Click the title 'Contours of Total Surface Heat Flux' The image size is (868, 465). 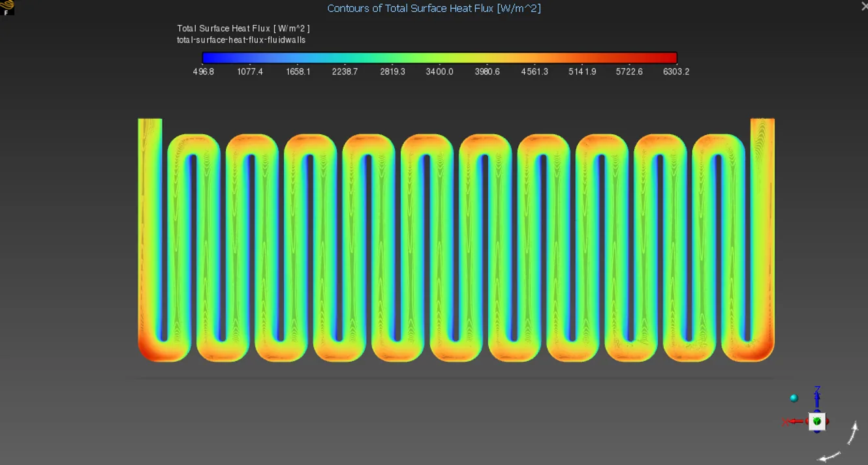tap(433, 8)
